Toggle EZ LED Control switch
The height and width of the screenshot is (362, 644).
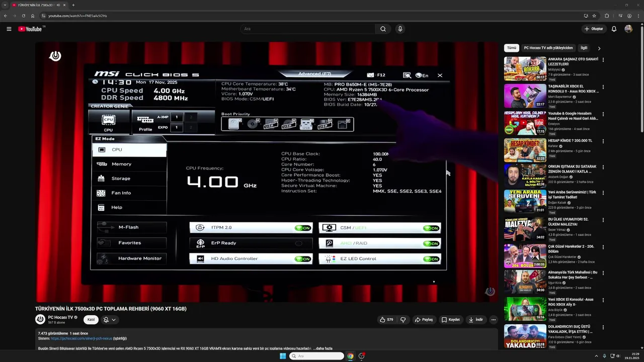(431, 259)
